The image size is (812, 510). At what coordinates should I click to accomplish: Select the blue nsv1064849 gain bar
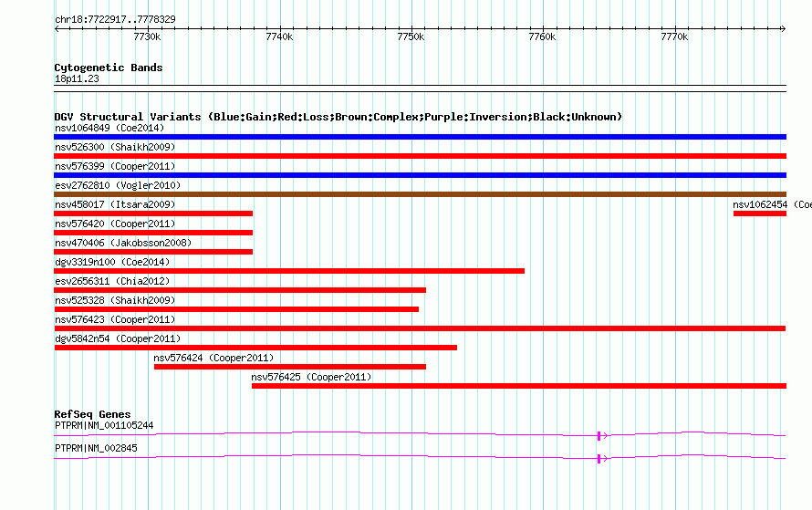[x=420, y=137]
